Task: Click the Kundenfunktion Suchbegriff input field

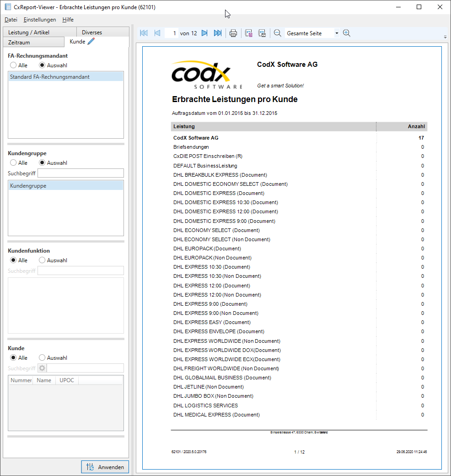Action: pos(81,270)
